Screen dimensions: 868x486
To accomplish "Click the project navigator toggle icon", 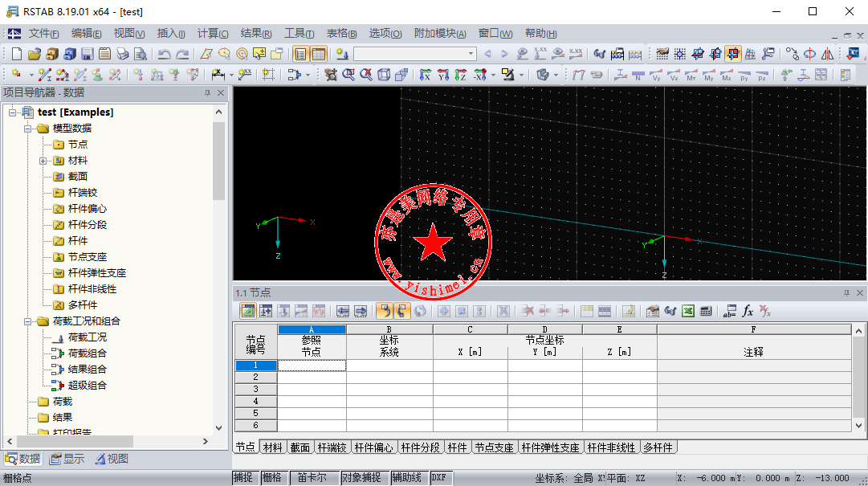I will tap(300, 54).
